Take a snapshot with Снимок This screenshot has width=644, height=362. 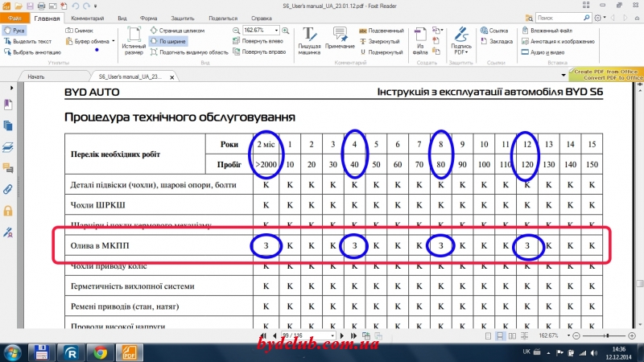coord(80,31)
